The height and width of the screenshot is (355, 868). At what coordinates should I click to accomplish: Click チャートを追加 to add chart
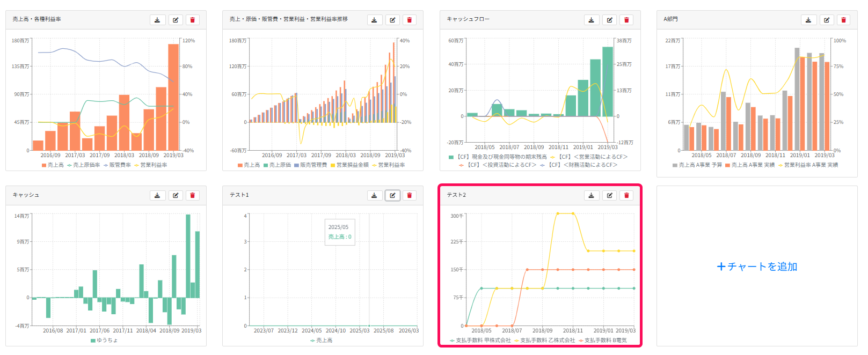point(757,267)
